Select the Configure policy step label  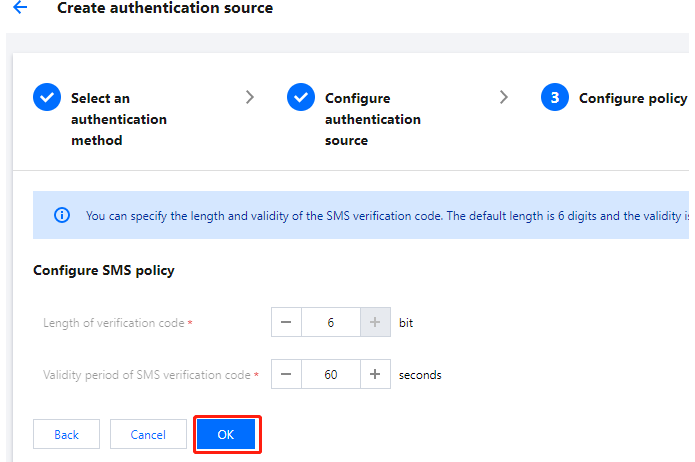[633, 98]
